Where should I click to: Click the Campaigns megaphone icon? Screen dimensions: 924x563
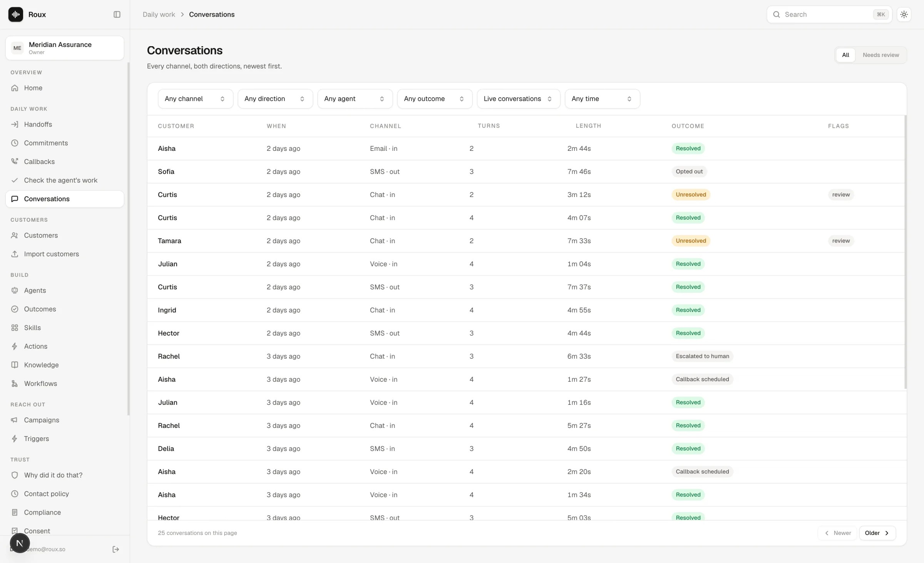(15, 420)
